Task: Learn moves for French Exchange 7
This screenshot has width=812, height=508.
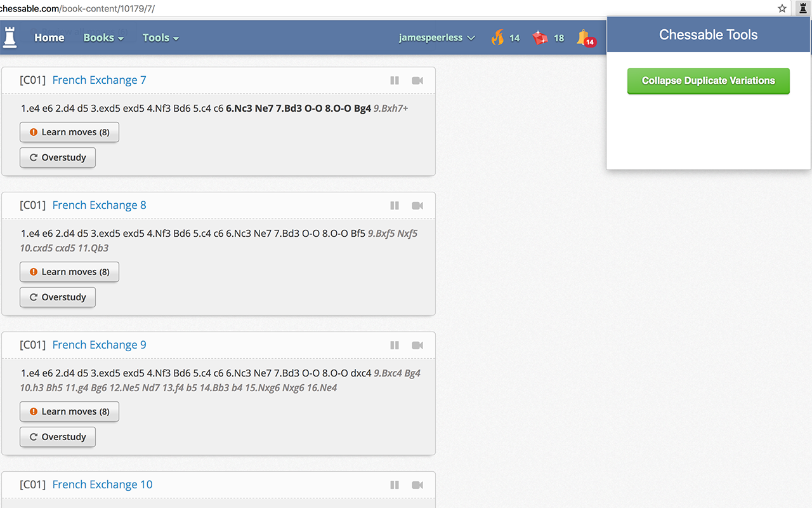Action: click(x=69, y=132)
